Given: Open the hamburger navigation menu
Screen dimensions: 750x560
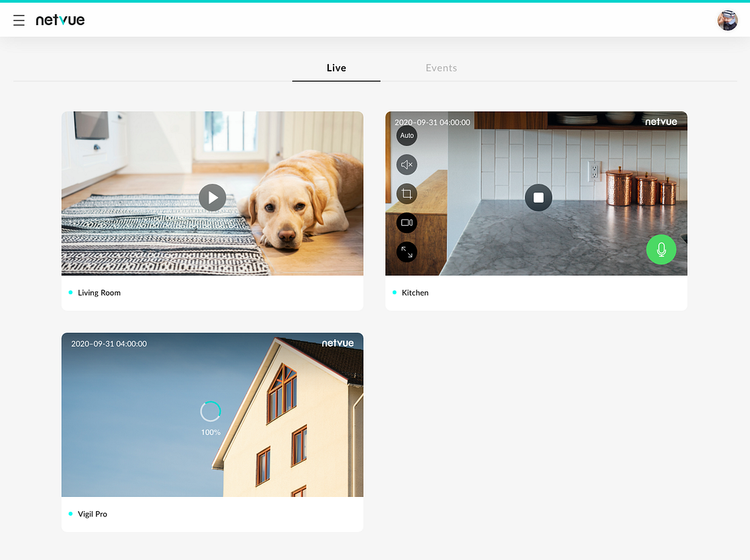Looking at the screenshot, I should click(x=19, y=20).
